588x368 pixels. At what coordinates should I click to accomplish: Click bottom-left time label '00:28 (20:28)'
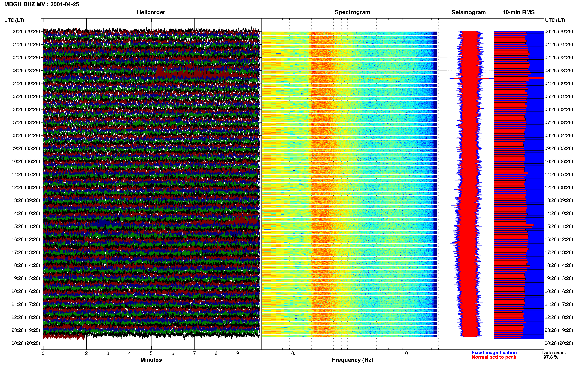coord(26,343)
